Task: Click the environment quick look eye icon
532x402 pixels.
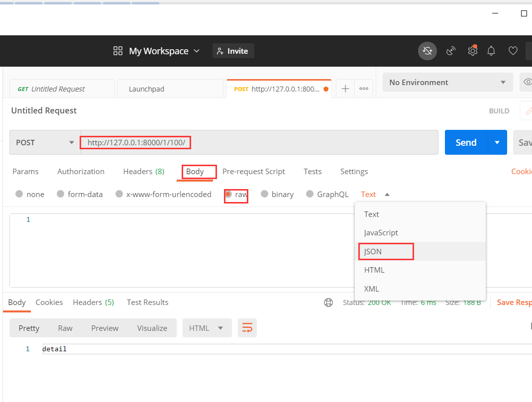Action: click(x=528, y=82)
